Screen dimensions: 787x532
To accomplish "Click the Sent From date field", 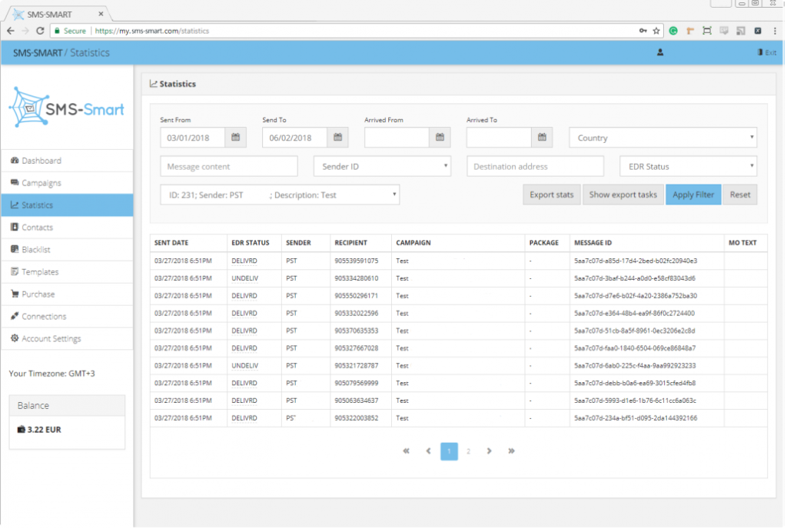I will [x=193, y=138].
